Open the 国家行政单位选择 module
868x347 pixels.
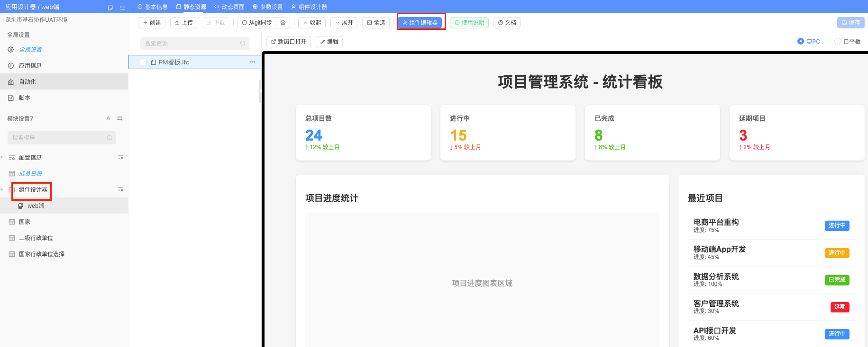click(x=64, y=254)
